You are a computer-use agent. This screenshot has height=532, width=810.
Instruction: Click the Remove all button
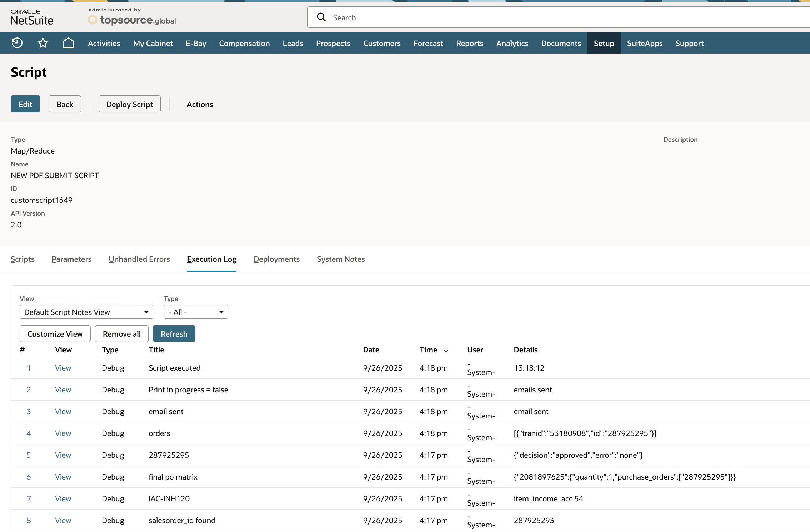point(122,334)
